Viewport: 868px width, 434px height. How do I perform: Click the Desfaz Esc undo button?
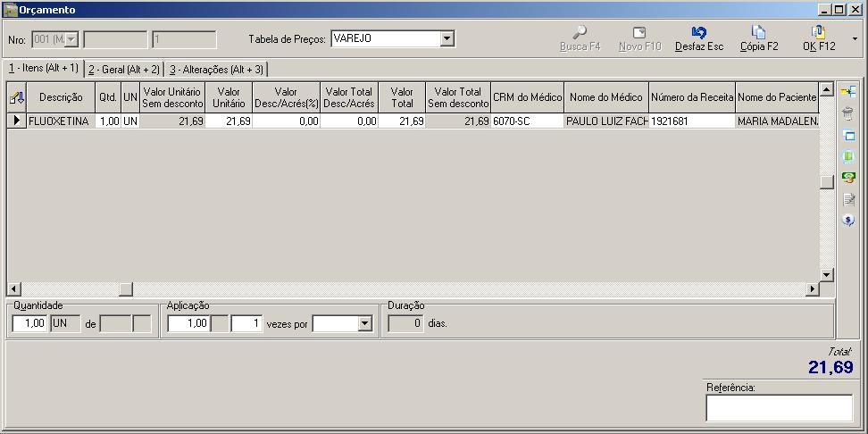(x=699, y=38)
